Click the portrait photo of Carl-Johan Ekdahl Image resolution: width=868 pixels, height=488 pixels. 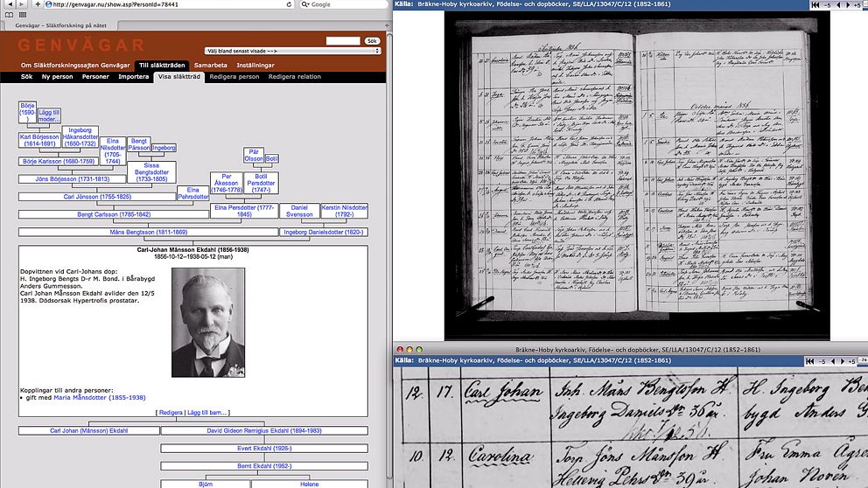click(208, 322)
